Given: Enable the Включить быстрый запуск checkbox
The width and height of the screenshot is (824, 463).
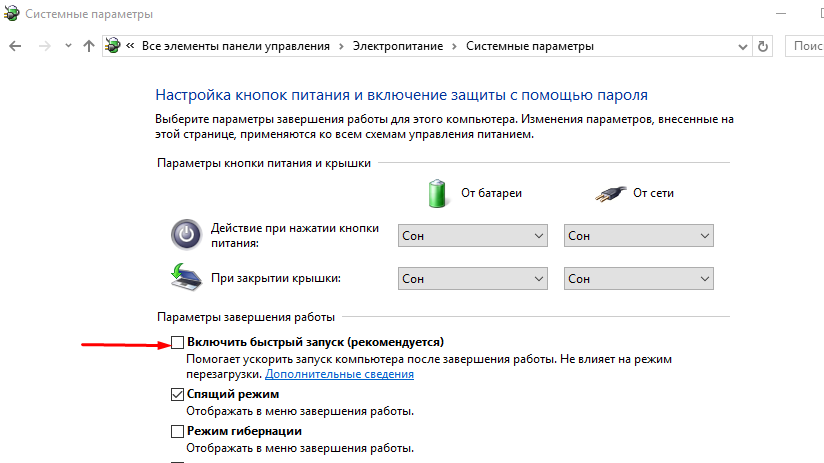Looking at the screenshot, I should point(178,343).
